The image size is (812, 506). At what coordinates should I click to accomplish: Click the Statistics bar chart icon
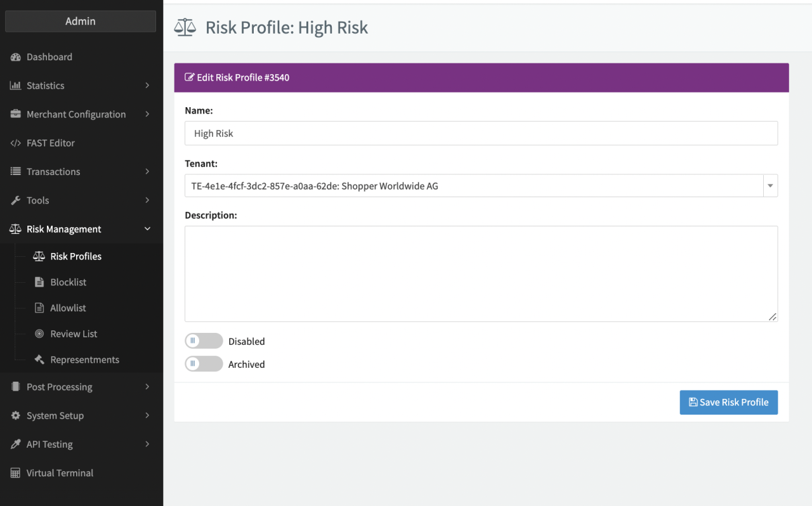coord(16,86)
